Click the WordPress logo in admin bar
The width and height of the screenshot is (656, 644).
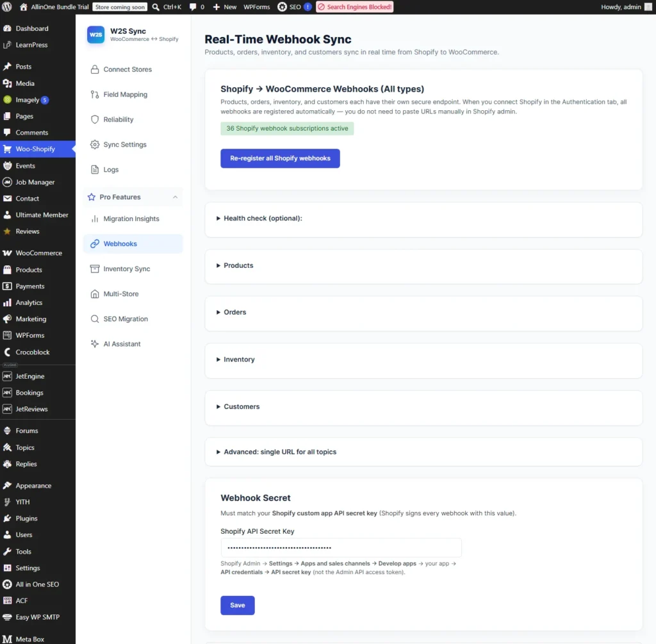coord(6,6)
